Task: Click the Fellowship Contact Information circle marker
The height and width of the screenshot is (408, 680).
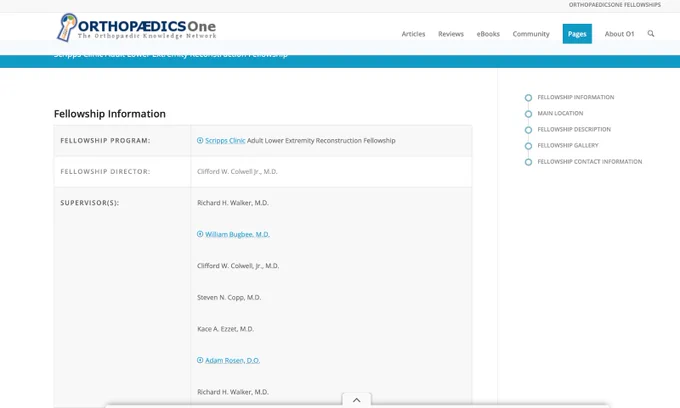Action: [x=528, y=162]
